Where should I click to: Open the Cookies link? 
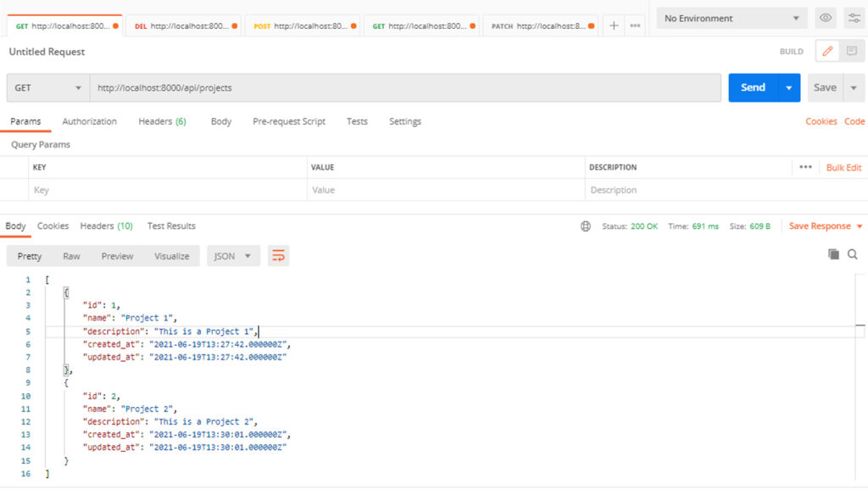coord(821,121)
